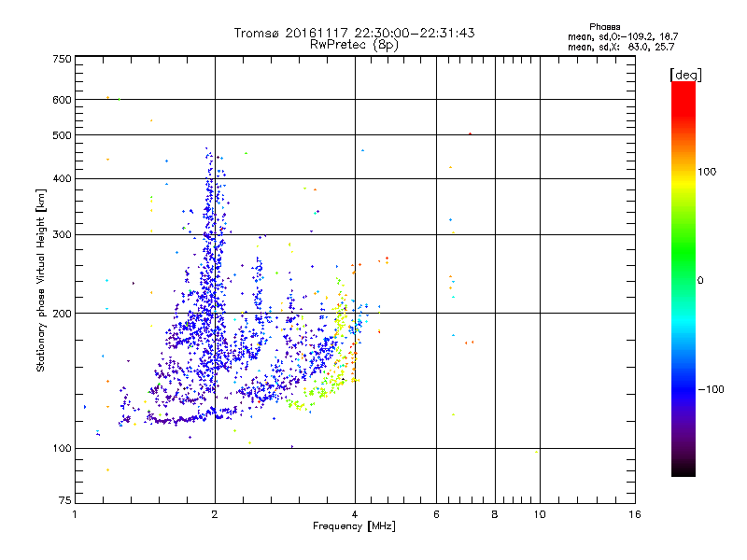
Task: Click the black bottom of the colorbar
Action: (684, 470)
